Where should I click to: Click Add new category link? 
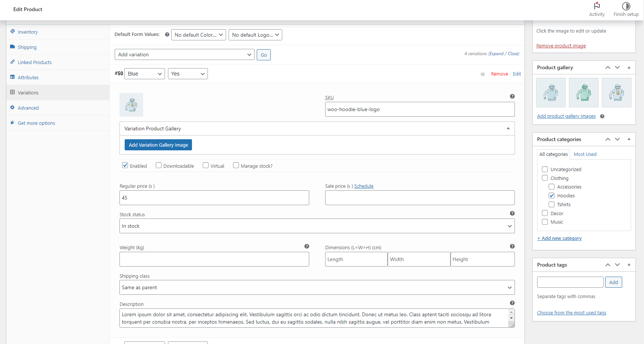point(559,238)
